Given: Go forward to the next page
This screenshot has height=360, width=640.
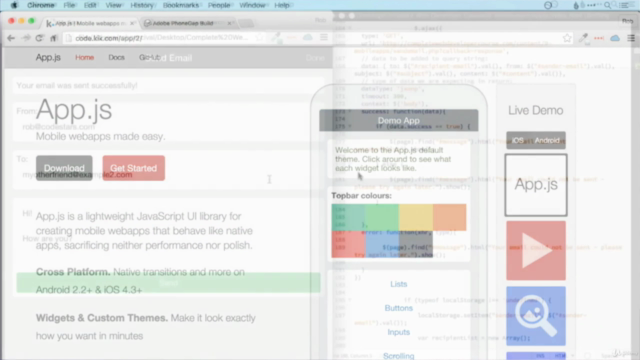Looking at the screenshot, I should pos(26,38).
